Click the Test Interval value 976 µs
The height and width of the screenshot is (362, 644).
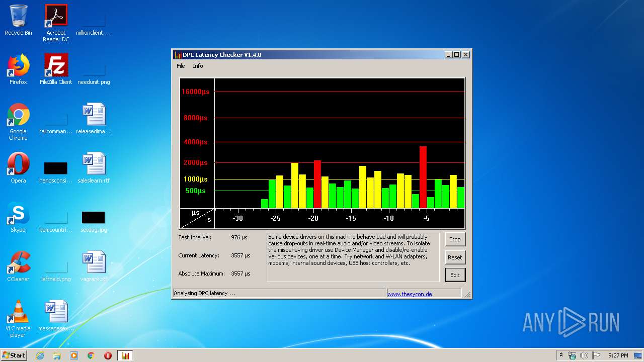pos(239,237)
